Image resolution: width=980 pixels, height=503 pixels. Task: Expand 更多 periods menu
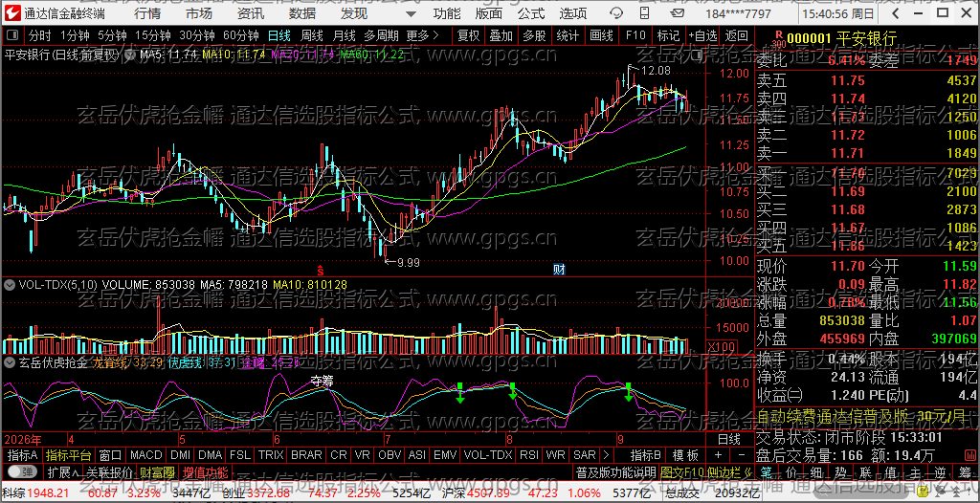(422, 35)
